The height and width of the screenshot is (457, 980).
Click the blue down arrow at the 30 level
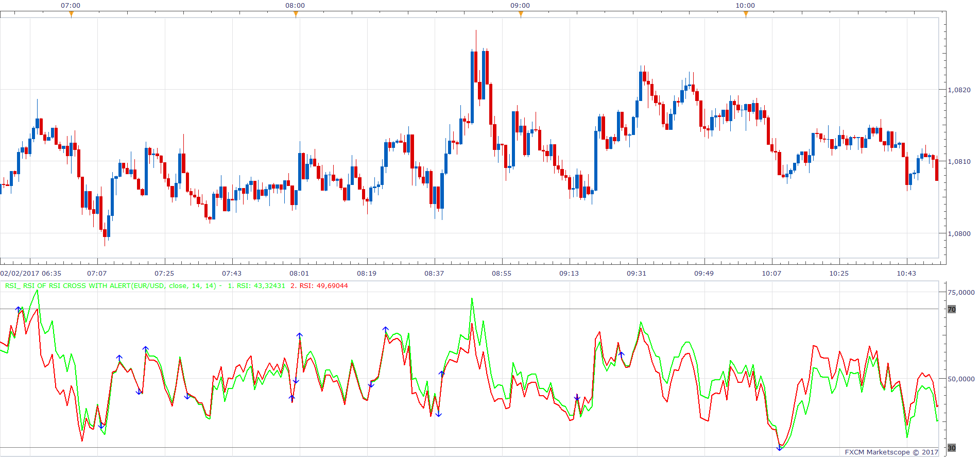(780, 448)
